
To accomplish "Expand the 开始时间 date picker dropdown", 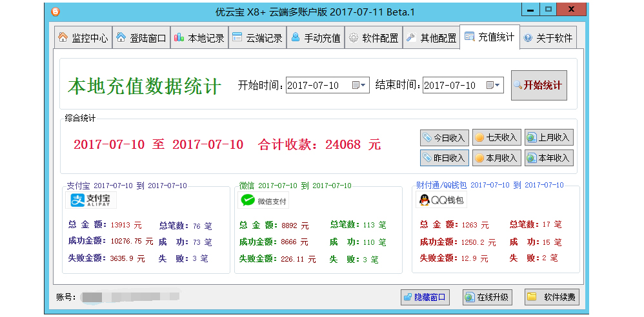I will 359,85.
